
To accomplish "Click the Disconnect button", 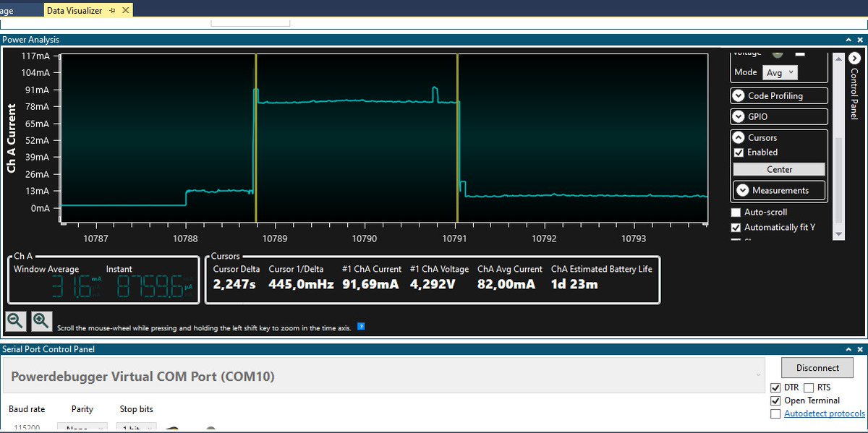I will pyautogui.click(x=817, y=367).
